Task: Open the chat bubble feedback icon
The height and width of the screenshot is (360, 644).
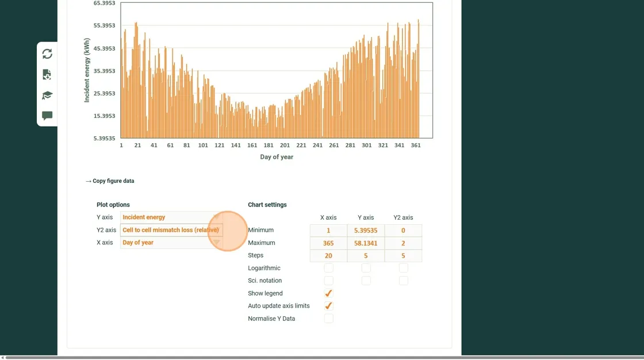Action: (x=47, y=116)
